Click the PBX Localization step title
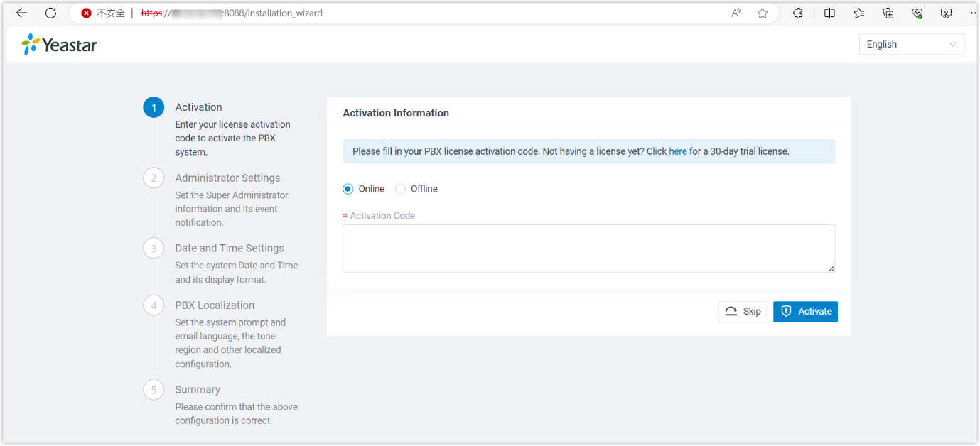The image size is (980, 446). coord(215,305)
